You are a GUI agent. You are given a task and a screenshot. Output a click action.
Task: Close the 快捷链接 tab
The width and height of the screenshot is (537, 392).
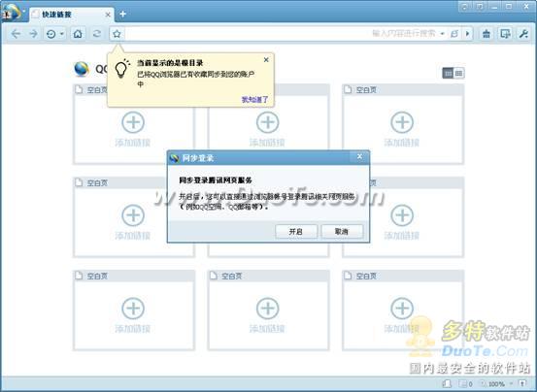[108, 15]
